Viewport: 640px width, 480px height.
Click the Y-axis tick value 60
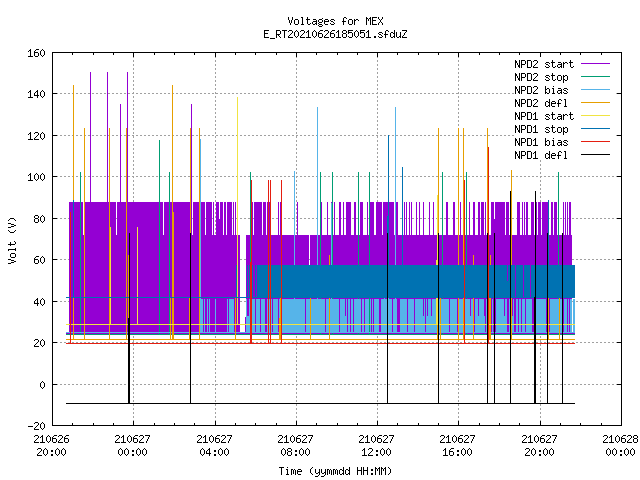[x=39, y=260]
